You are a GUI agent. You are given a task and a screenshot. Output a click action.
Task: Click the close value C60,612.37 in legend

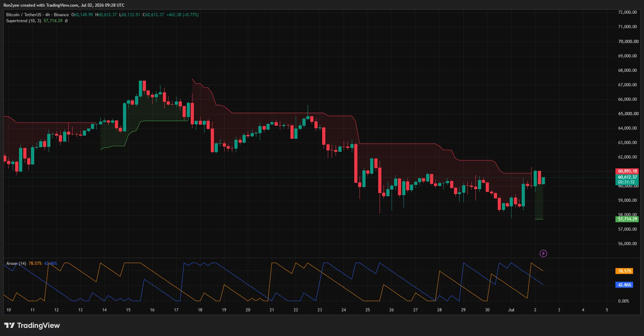coord(153,15)
